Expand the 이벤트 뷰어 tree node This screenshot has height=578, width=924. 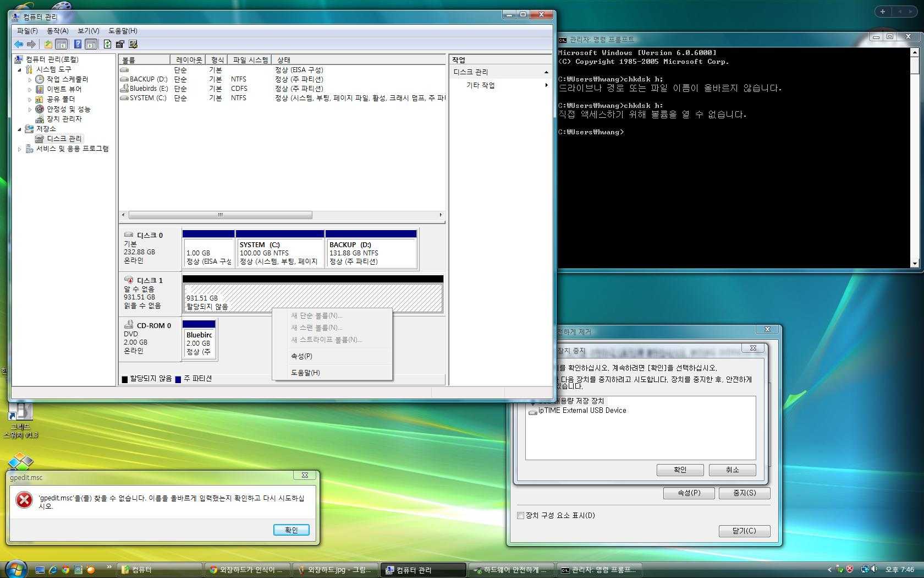click(30, 90)
